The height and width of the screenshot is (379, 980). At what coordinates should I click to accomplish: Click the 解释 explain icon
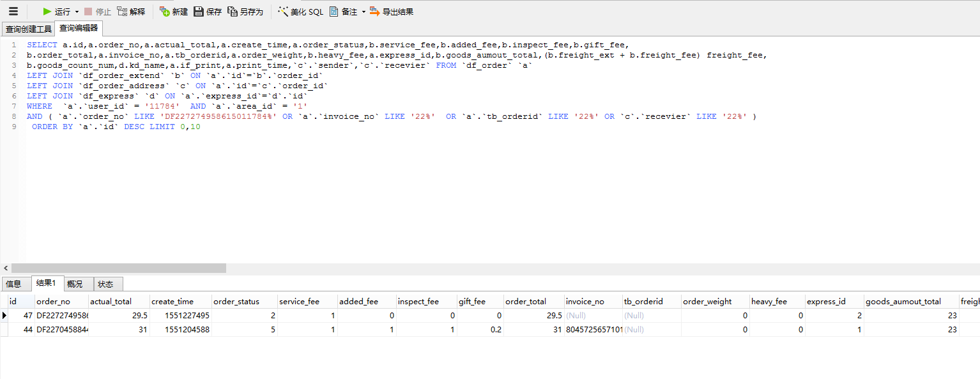[x=131, y=12]
